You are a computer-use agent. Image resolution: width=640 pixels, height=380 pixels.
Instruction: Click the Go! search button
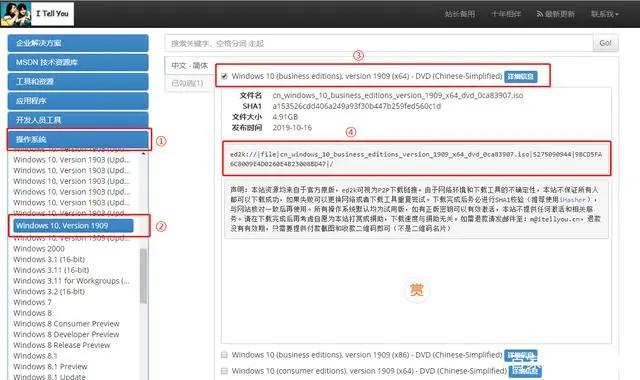coord(605,43)
